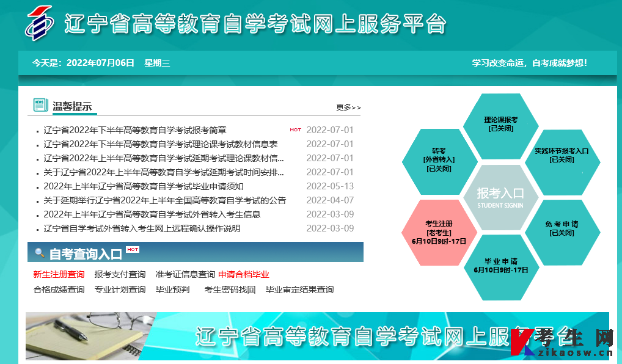
Task: Open 关于延期举行上半年自学考试的公告
Action: coord(164,200)
